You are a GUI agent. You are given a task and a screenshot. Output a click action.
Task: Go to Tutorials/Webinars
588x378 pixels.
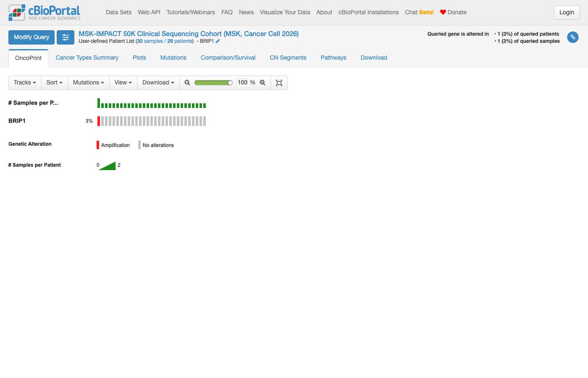[191, 13]
